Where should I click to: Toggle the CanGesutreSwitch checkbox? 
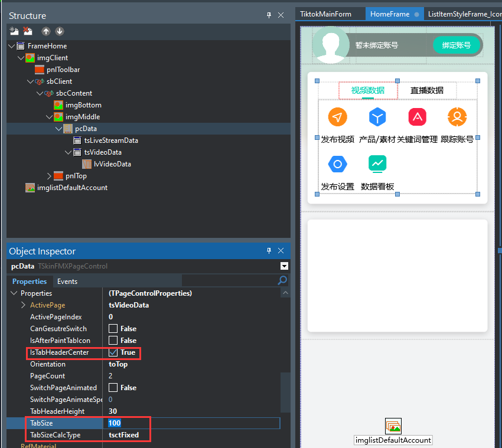[x=113, y=329]
